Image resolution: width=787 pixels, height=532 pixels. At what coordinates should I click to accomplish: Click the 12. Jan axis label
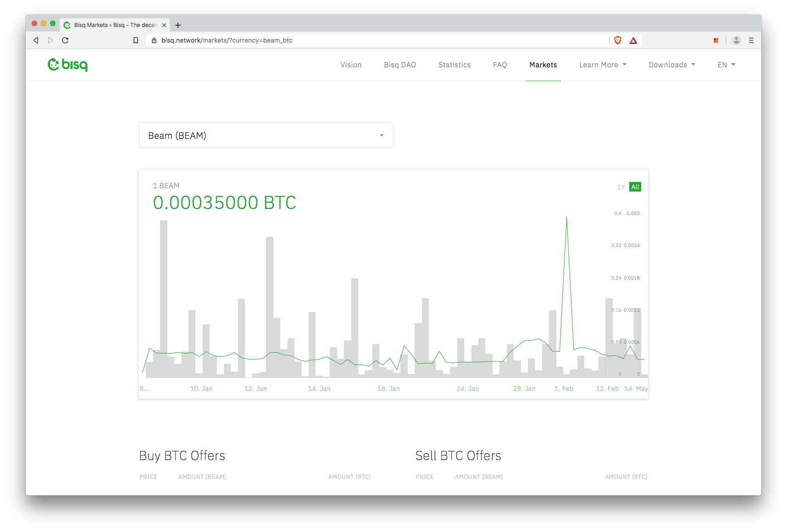(x=255, y=389)
